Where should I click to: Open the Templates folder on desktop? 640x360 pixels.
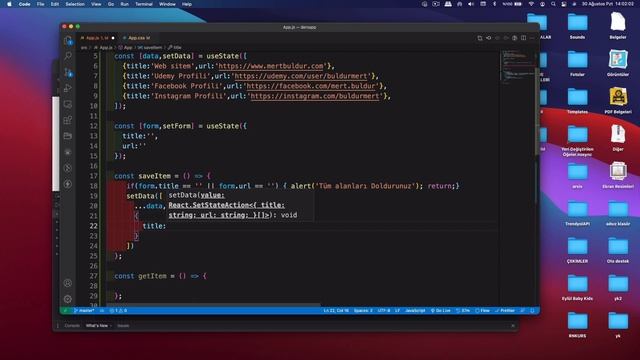click(577, 100)
